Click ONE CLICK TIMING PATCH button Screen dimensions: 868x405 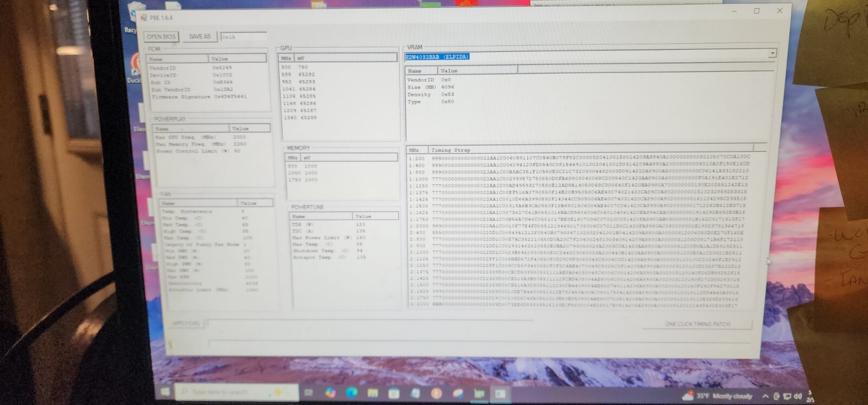click(x=697, y=324)
